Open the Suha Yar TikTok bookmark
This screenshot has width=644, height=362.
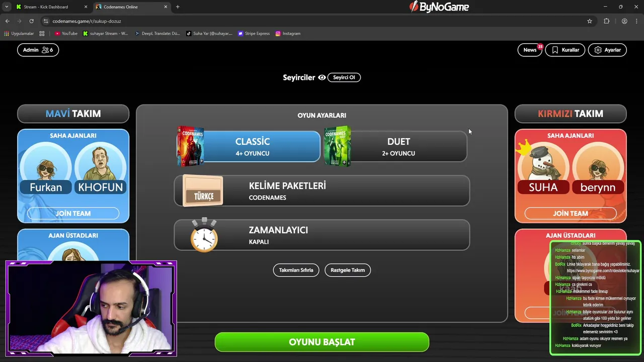[209, 34]
